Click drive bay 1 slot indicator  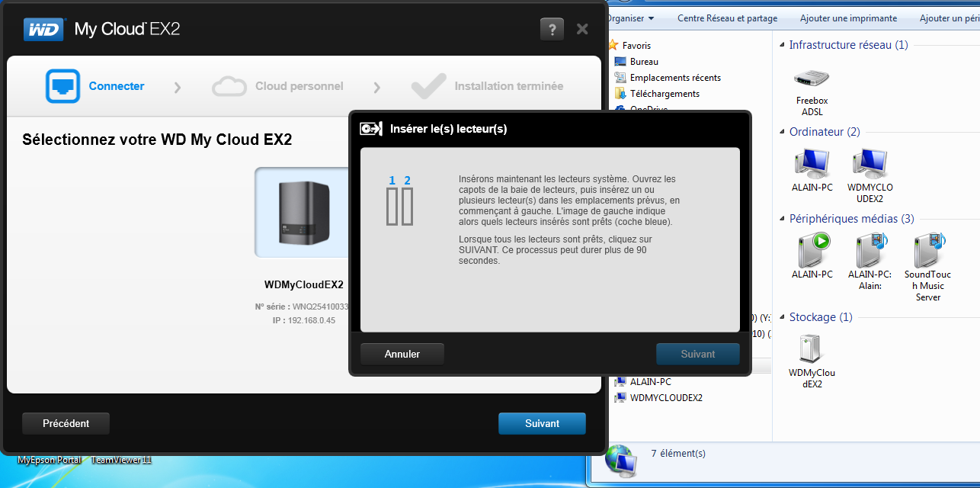click(x=392, y=206)
